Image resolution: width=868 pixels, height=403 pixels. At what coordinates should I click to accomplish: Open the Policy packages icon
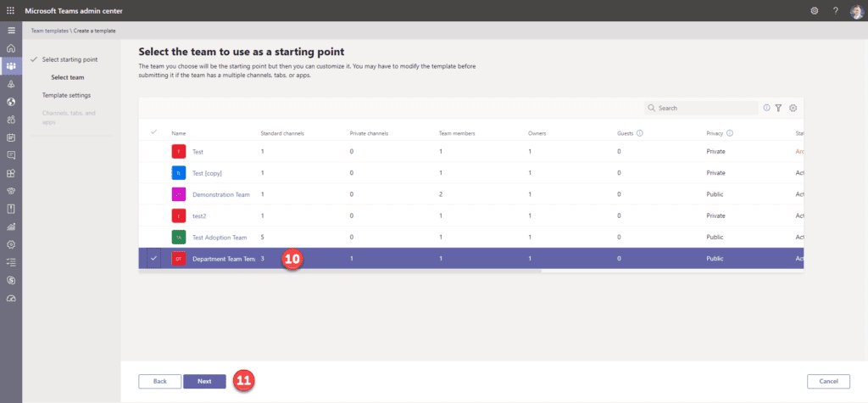click(x=11, y=209)
